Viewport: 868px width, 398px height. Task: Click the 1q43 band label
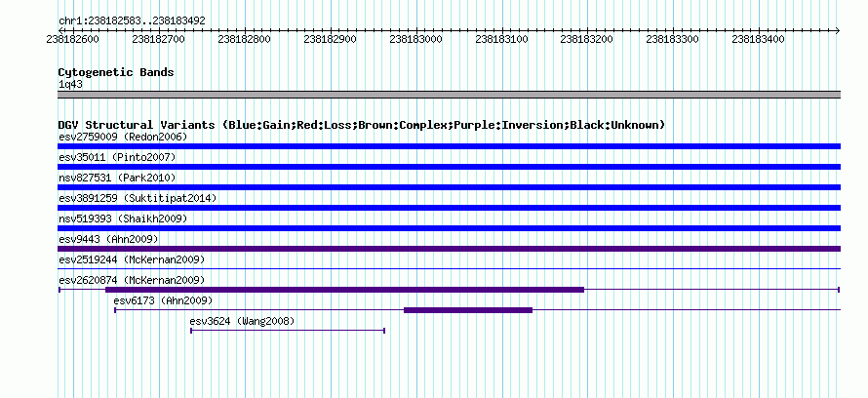point(70,85)
